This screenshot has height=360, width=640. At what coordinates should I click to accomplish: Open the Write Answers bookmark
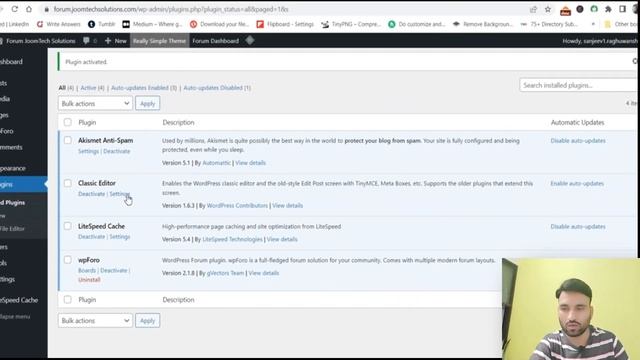click(58, 24)
